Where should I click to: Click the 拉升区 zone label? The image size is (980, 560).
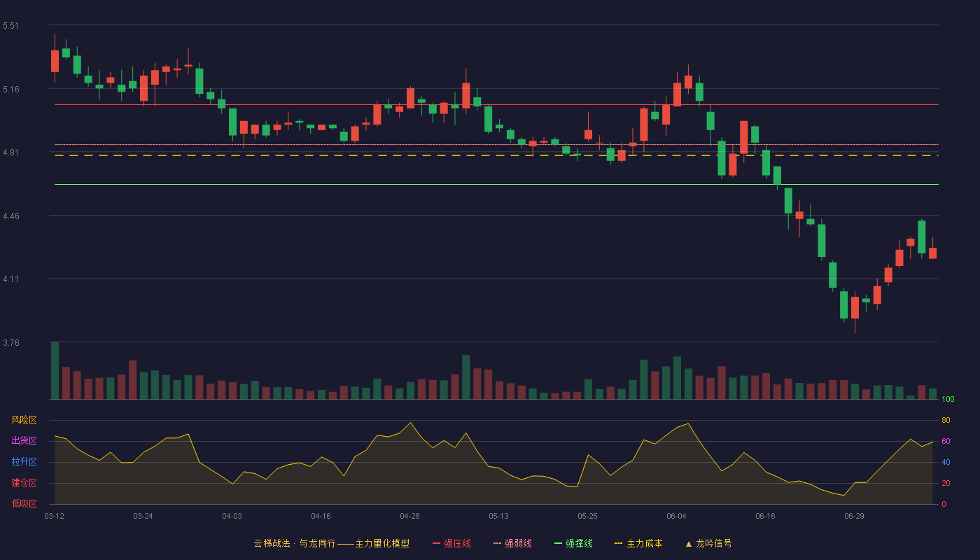click(24, 462)
